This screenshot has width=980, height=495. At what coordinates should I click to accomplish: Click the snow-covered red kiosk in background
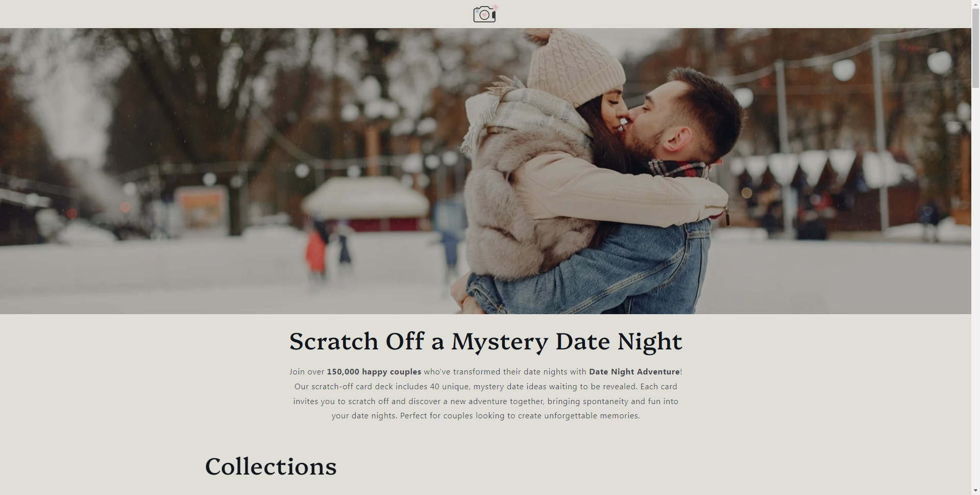pyautogui.click(x=366, y=204)
